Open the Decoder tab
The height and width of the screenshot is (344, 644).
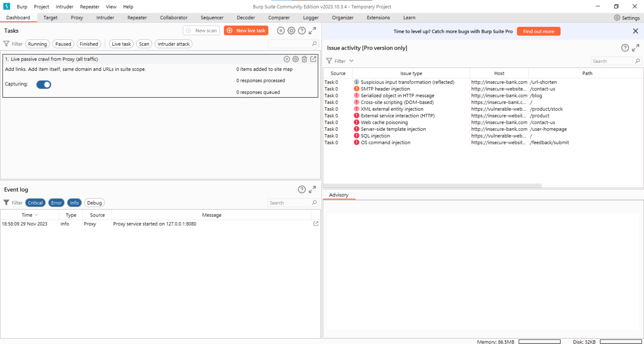coord(246,17)
